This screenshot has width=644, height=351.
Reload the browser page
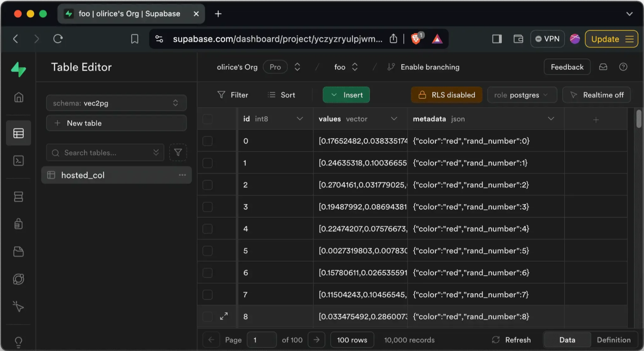coord(58,38)
